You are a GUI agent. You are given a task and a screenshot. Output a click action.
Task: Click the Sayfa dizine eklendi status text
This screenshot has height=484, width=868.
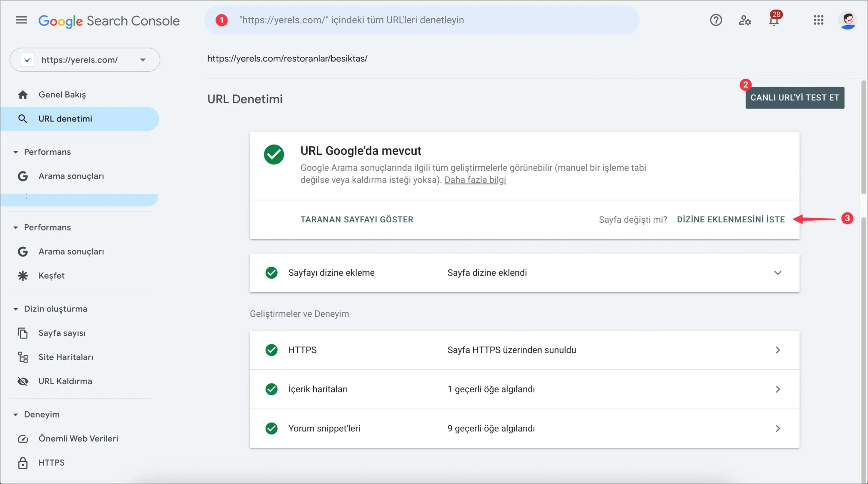point(487,273)
